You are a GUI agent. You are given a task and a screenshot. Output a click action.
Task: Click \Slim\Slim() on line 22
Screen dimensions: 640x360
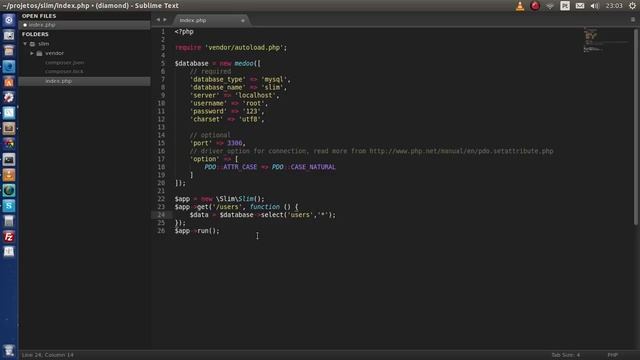coord(240,199)
